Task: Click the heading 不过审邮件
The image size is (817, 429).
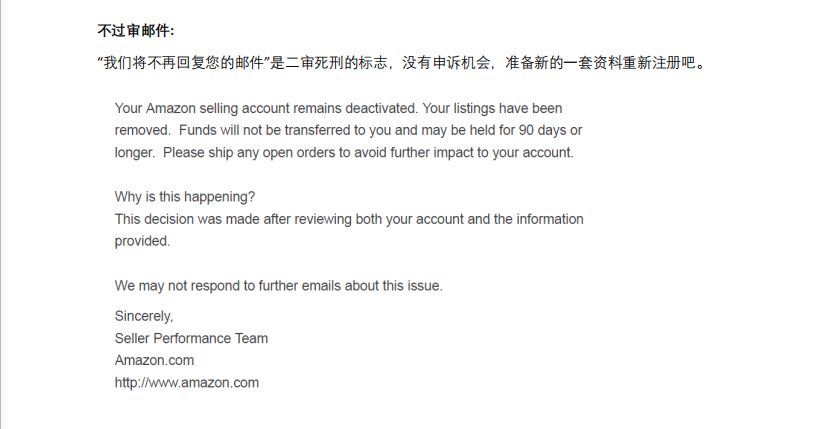Action: [133, 31]
